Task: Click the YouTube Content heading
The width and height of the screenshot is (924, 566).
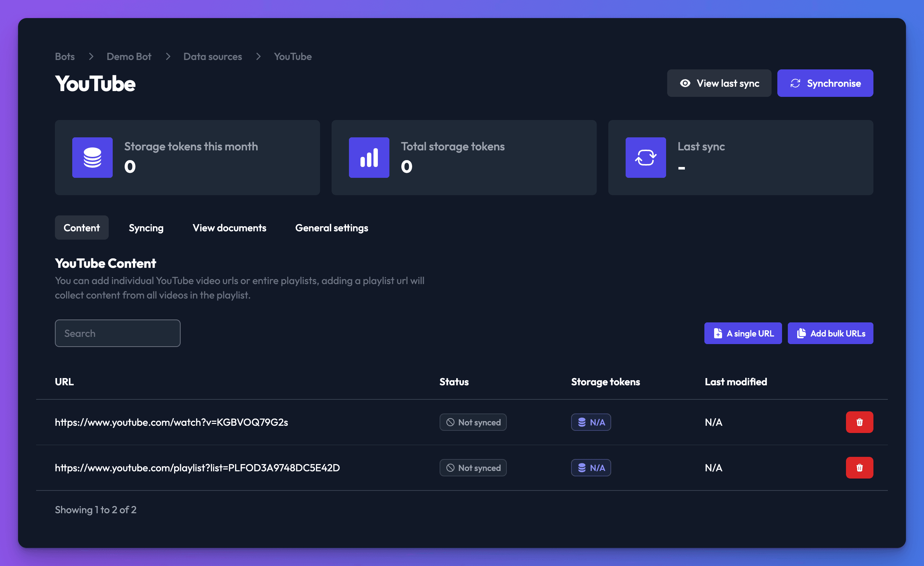Action: (x=105, y=263)
